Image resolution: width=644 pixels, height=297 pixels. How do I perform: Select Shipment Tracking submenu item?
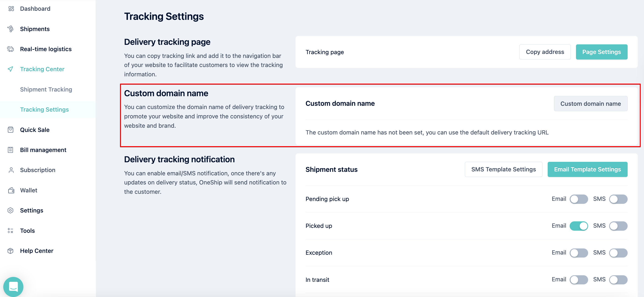(46, 89)
